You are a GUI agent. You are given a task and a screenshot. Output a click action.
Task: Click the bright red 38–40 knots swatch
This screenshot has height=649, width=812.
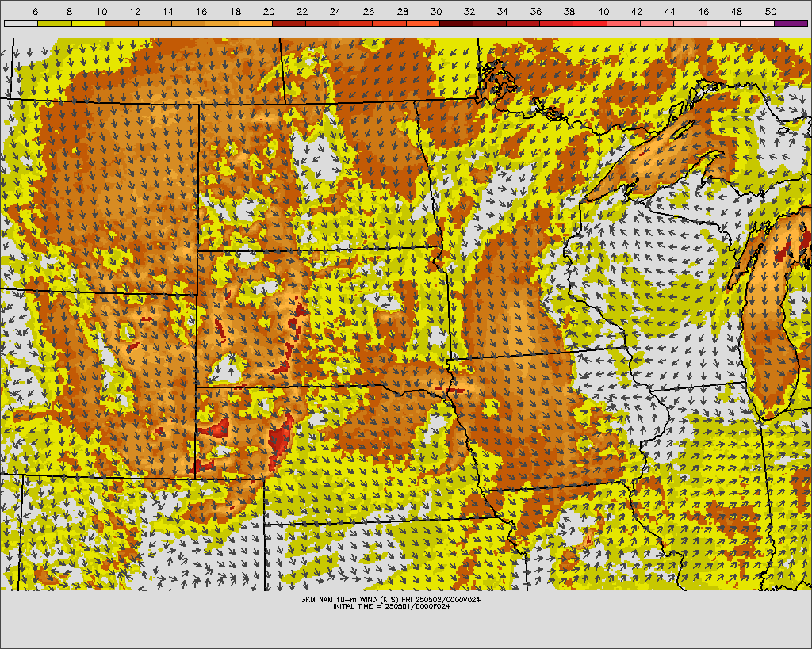coord(590,23)
